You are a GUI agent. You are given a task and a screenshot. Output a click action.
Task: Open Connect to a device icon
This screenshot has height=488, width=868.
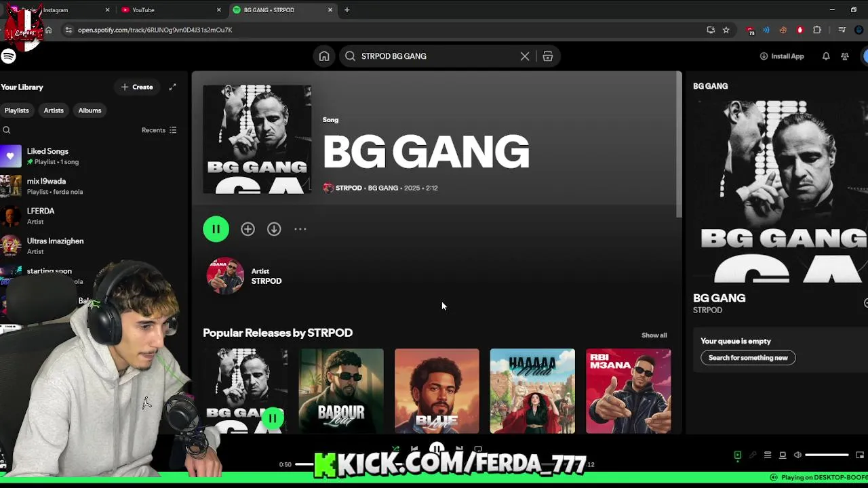783,455
